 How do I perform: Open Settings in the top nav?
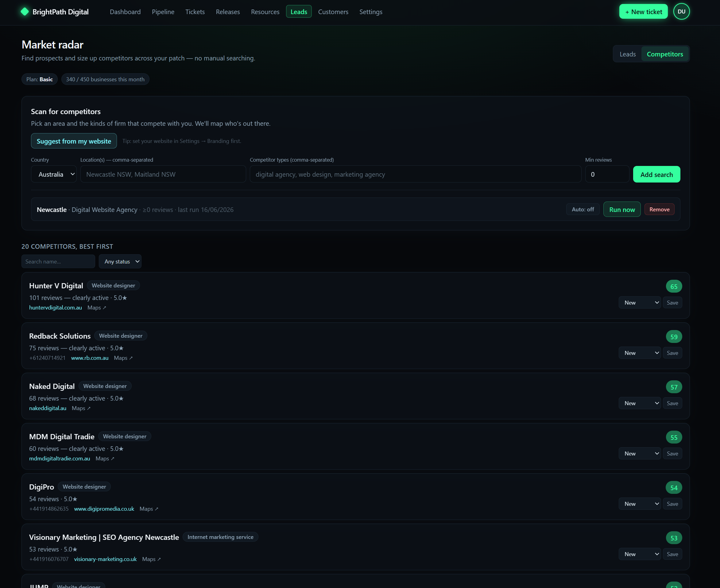pos(371,12)
